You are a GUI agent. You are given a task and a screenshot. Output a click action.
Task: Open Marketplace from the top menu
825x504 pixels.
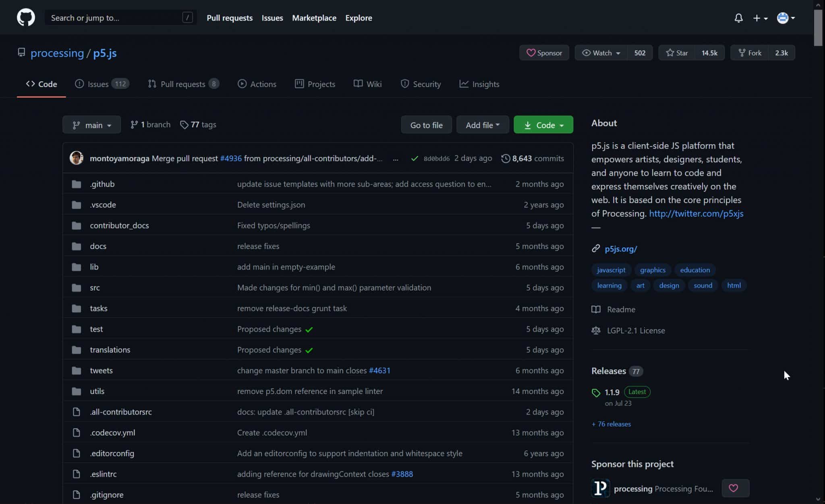[314, 18]
